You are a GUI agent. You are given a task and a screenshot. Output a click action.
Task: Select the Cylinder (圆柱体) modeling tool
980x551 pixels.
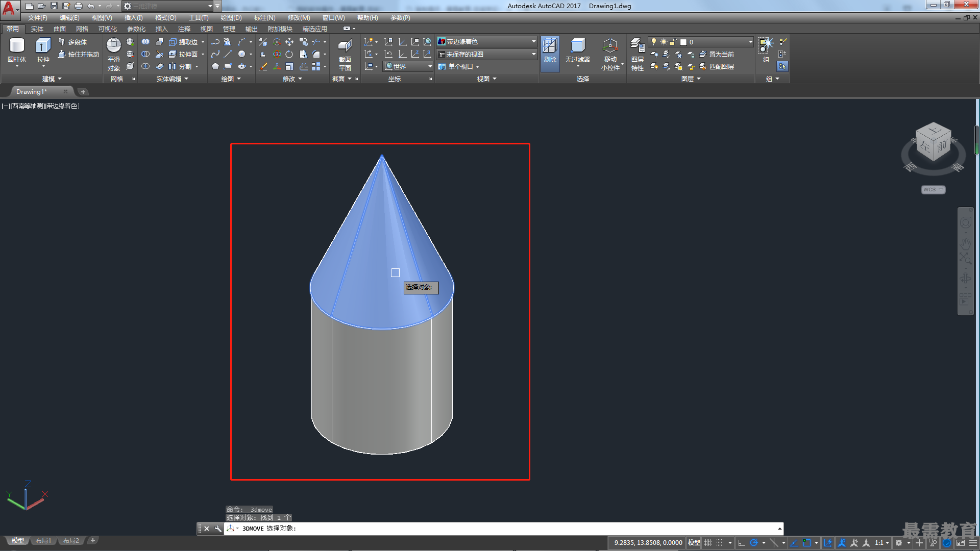click(17, 51)
